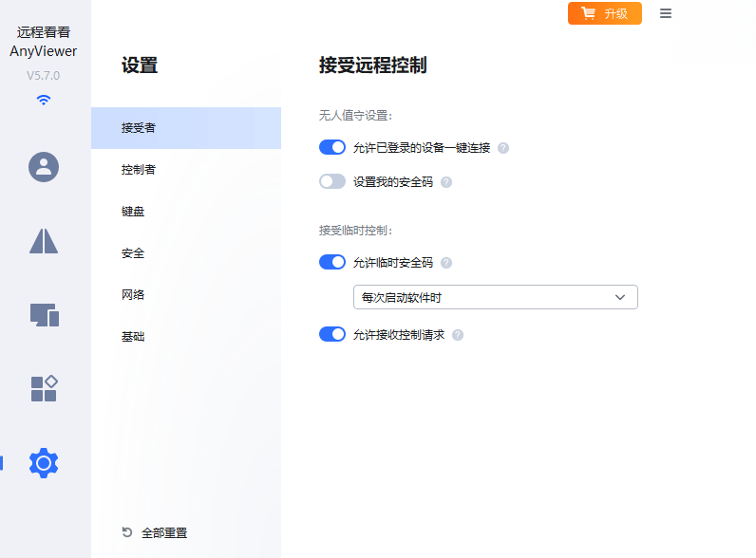Select the 控制者 settings tab
Viewport: 756px width, 558px height.
coord(186,170)
